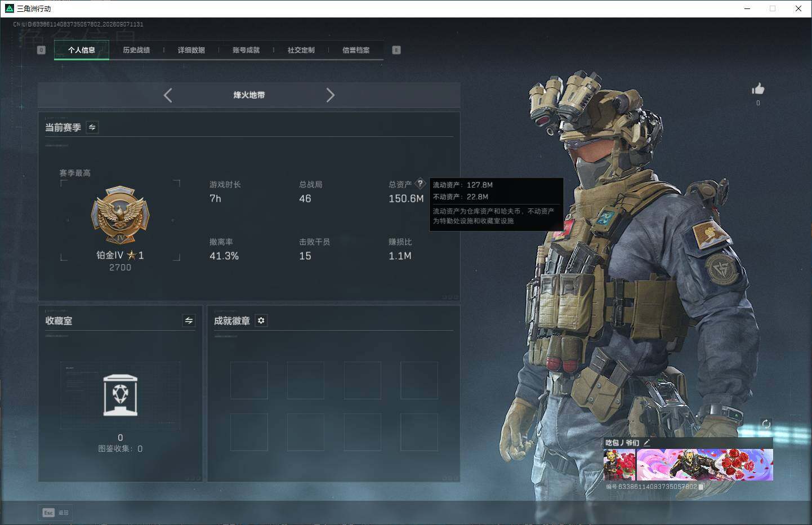This screenshot has width=812, height=525.
Task: Click the 铂金IV rank badge
Action: pyautogui.click(x=121, y=215)
